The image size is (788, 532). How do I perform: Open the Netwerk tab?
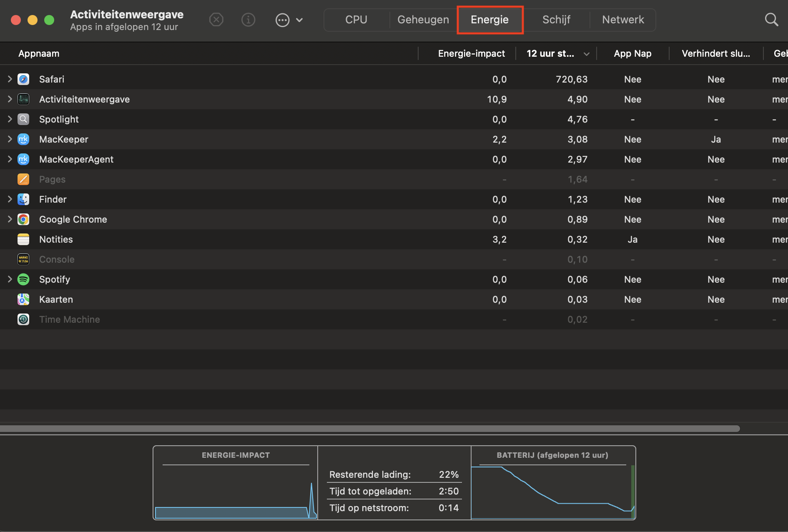coord(623,20)
